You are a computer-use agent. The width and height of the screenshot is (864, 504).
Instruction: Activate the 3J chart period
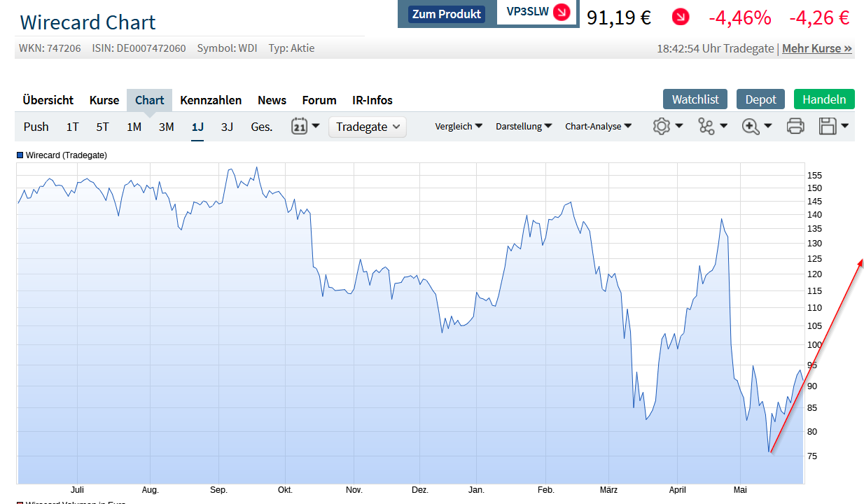click(x=227, y=127)
